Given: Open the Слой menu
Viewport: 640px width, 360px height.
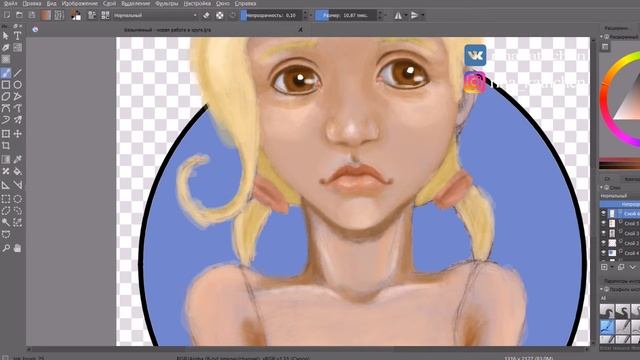Looking at the screenshot, I should [109, 3].
